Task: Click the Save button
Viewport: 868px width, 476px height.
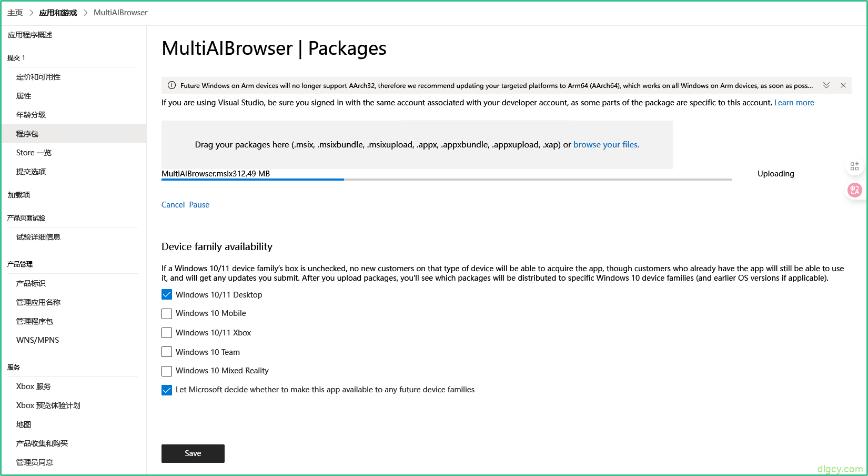Action: [193, 453]
